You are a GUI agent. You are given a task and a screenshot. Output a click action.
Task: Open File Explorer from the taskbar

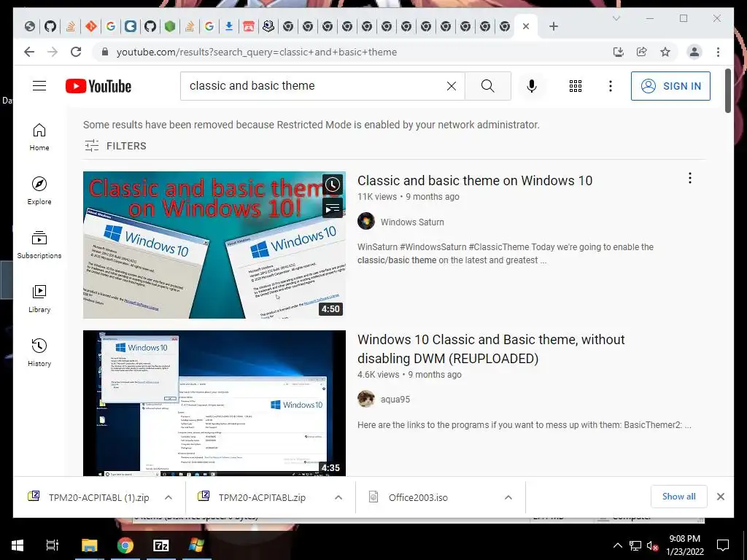89,545
